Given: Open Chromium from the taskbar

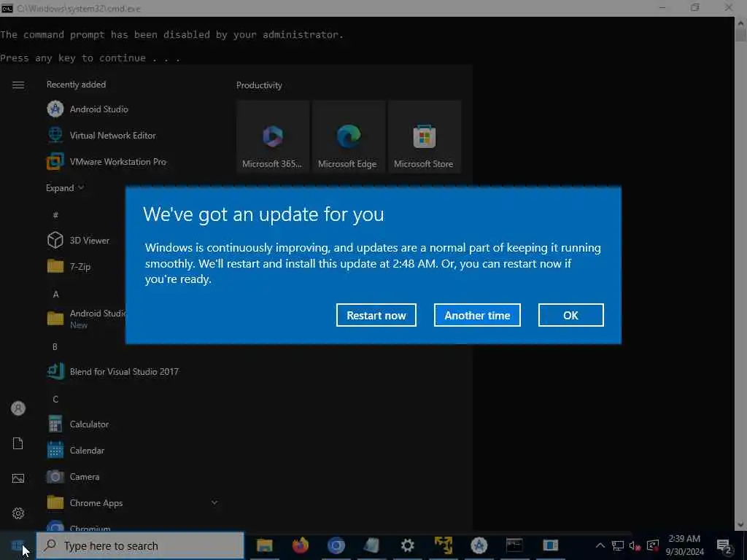Looking at the screenshot, I should pyautogui.click(x=336, y=545).
